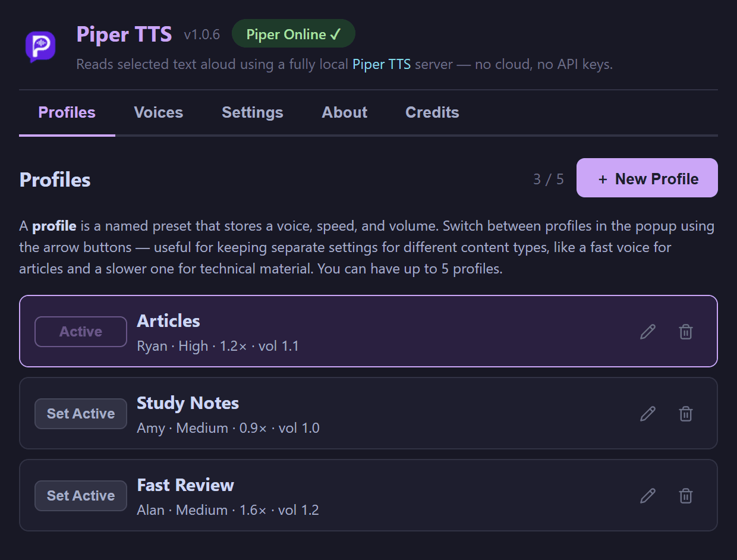Click the Piper Online status badge
737x560 pixels.
(x=294, y=34)
